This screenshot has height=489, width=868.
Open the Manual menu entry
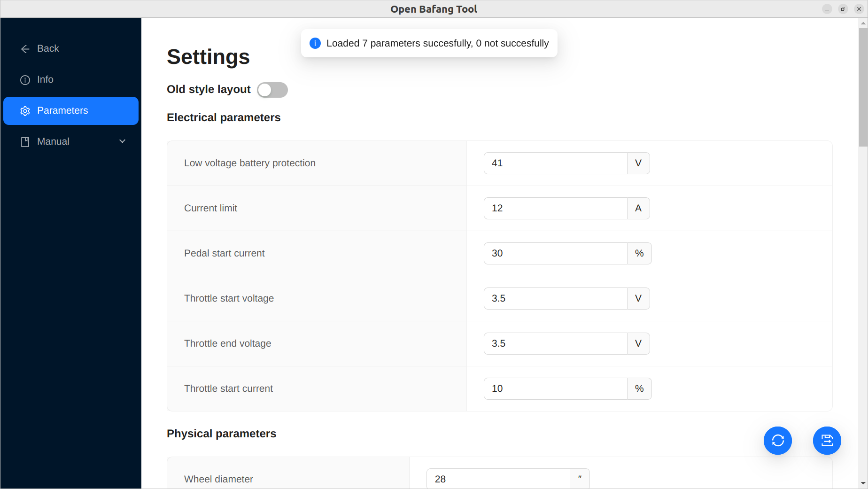[x=71, y=142]
